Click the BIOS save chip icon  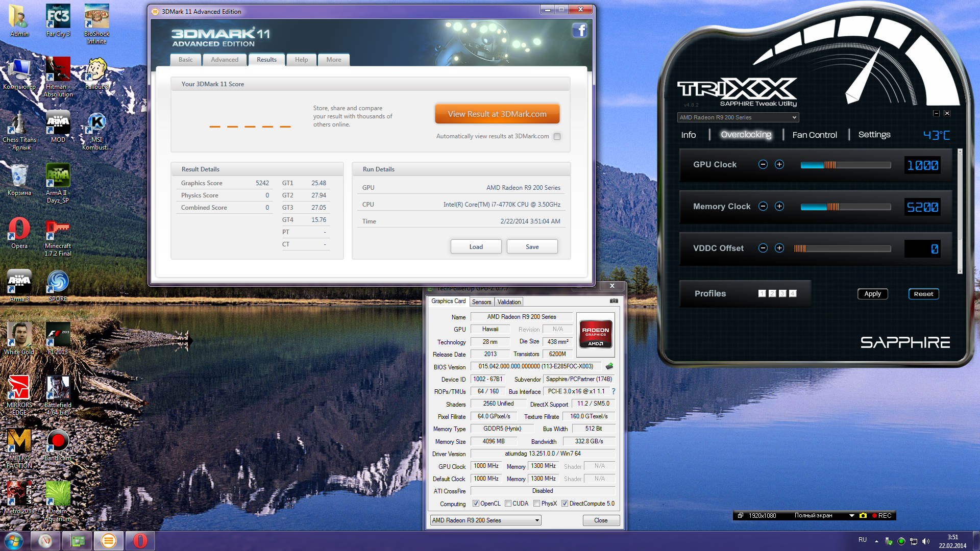pos(609,366)
